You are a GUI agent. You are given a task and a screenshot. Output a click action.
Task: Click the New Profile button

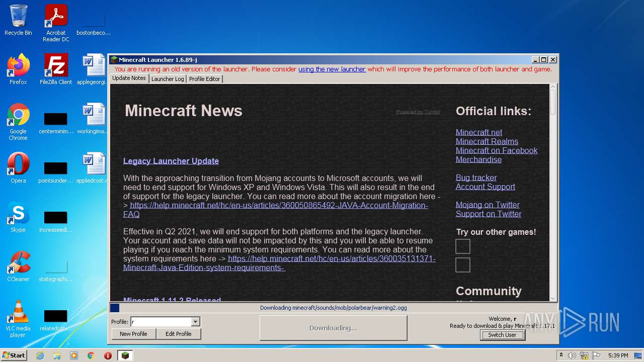(x=133, y=334)
